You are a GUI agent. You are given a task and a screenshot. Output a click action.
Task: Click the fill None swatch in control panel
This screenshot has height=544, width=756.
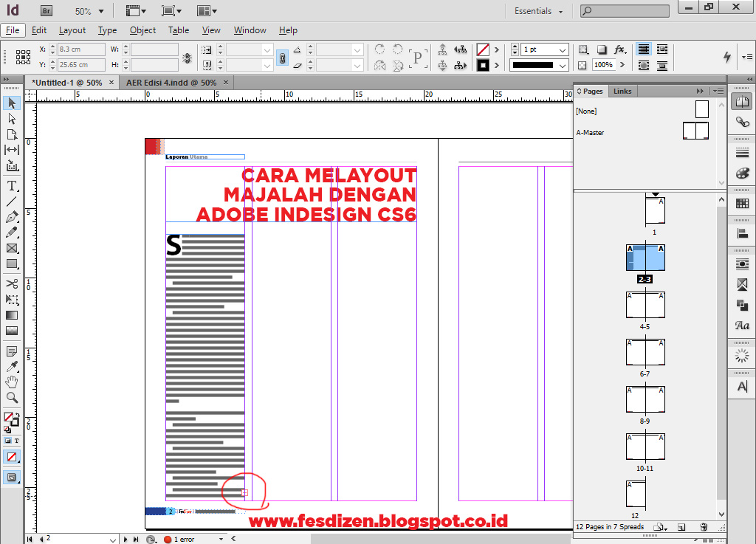click(483, 49)
